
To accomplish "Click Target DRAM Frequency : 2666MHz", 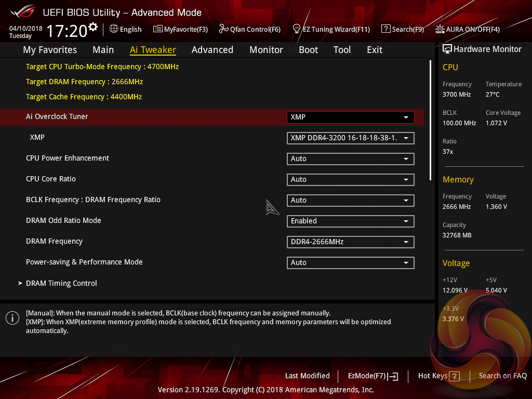I will pos(85,82).
